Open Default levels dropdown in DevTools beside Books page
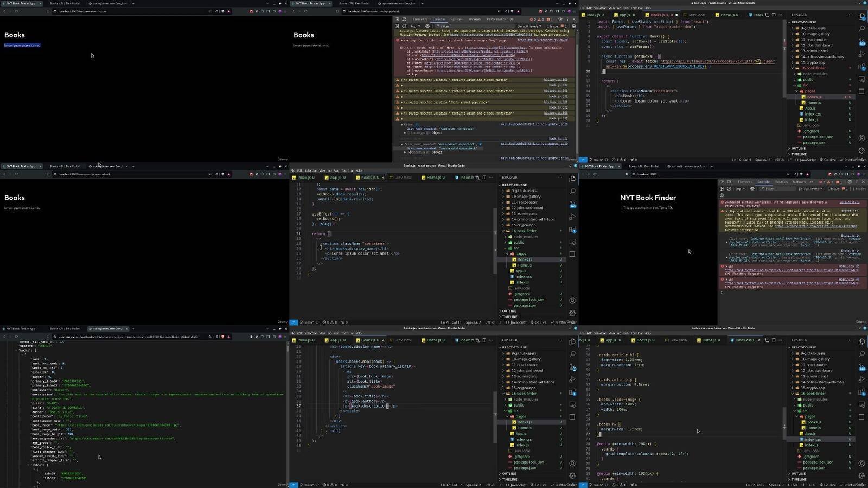This screenshot has height=488, width=868. tap(529, 26)
